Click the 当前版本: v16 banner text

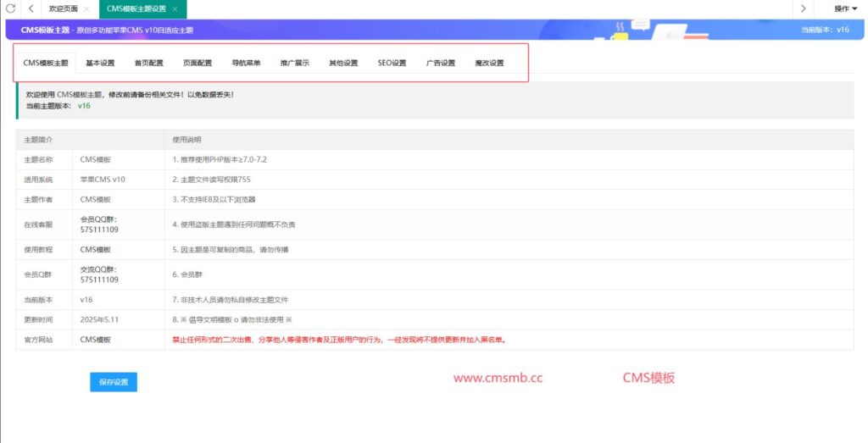(825, 30)
